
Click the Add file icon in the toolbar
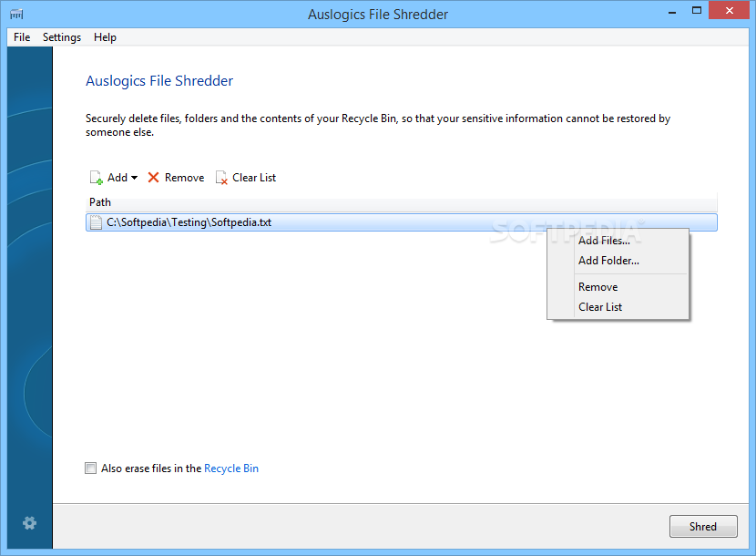click(x=96, y=178)
